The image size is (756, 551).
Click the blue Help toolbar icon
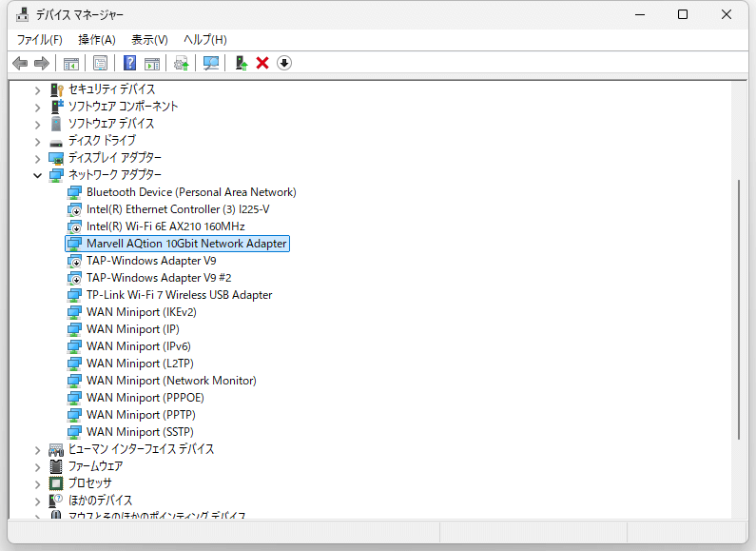tap(130, 63)
